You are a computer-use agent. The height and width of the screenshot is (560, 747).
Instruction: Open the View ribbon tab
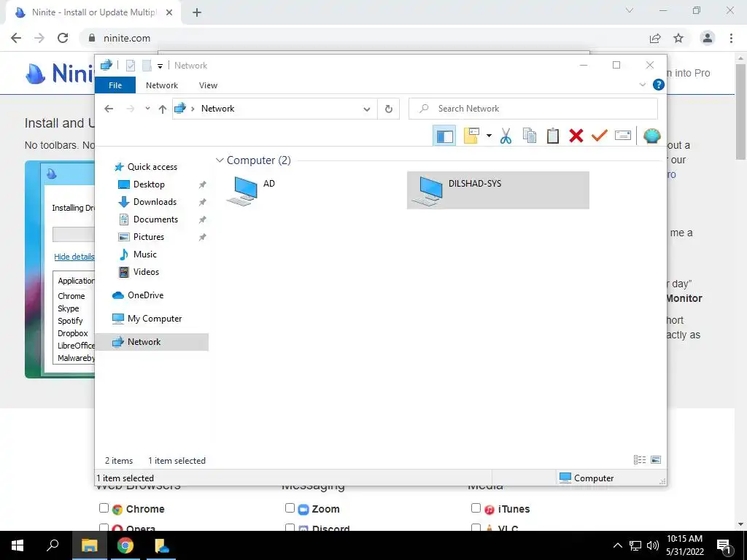pos(208,85)
